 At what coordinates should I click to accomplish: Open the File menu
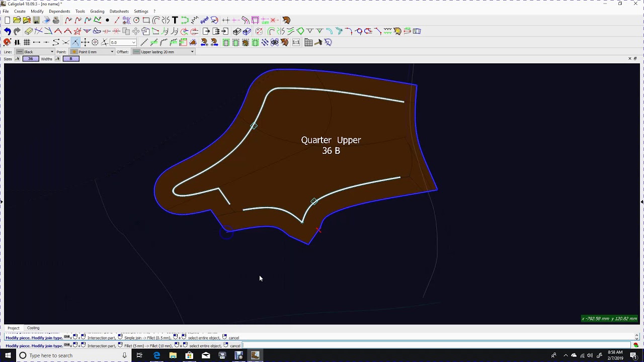point(6,11)
